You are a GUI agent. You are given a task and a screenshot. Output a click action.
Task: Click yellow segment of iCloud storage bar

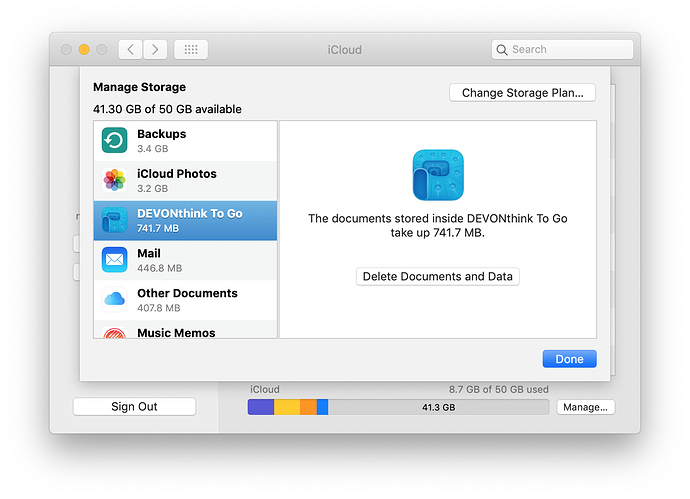tap(287, 407)
